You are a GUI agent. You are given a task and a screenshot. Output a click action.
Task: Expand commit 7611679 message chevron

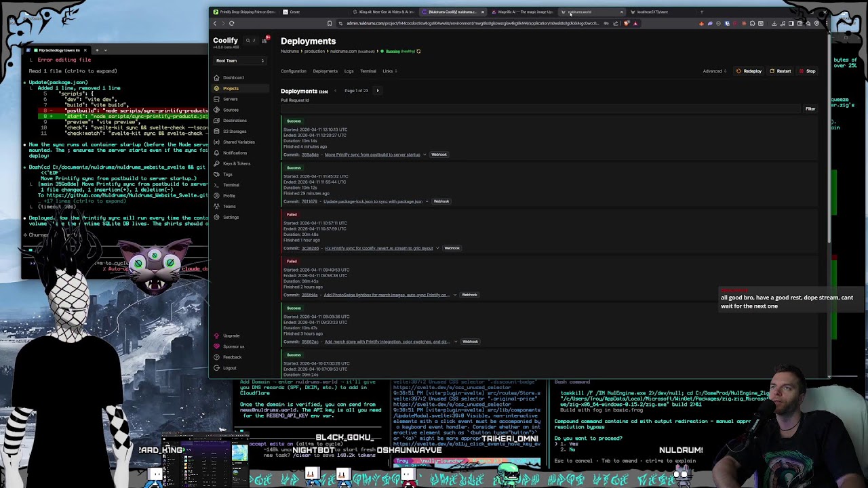pyautogui.click(x=427, y=201)
